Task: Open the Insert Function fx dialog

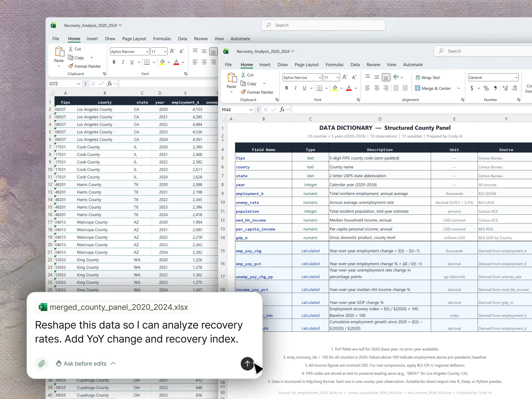Action: pos(282,109)
